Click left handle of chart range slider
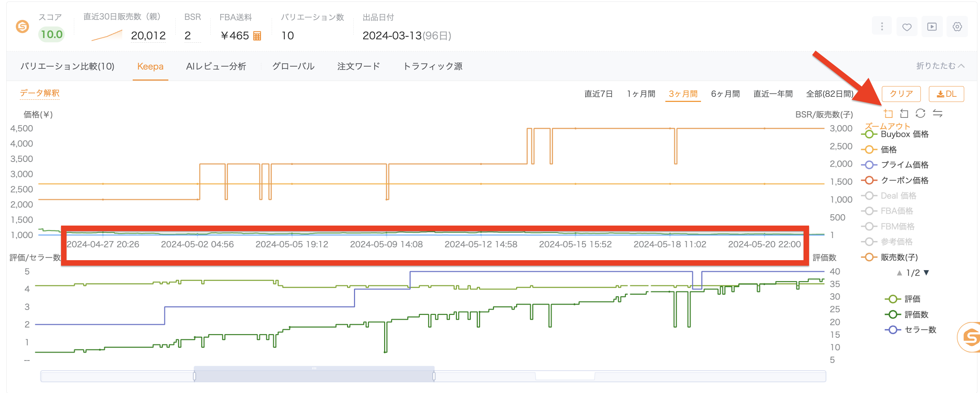The image size is (980, 393). point(194,376)
